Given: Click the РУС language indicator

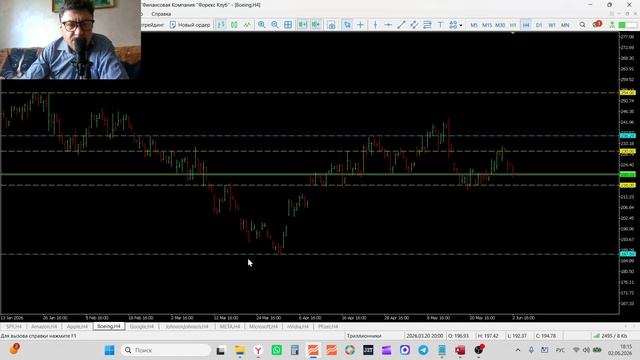Looking at the screenshot, I should 560,350.
